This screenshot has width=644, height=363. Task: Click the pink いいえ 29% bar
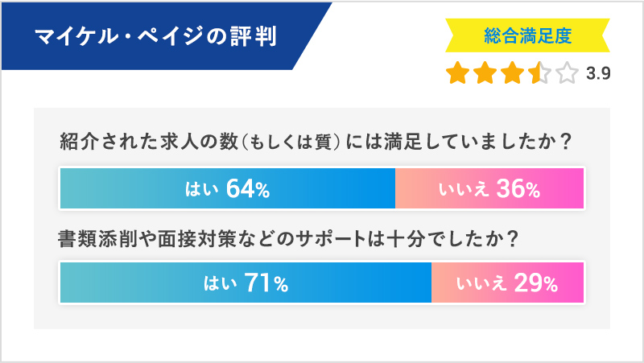click(x=507, y=283)
